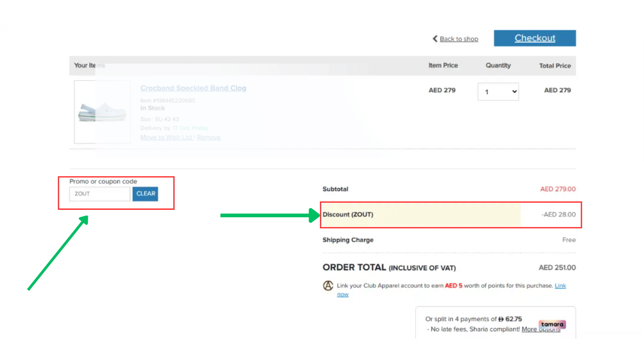Image resolution: width=644 pixels, height=362 pixels.
Task: Click the tamara payment logo
Action: pyautogui.click(x=552, y=324)
